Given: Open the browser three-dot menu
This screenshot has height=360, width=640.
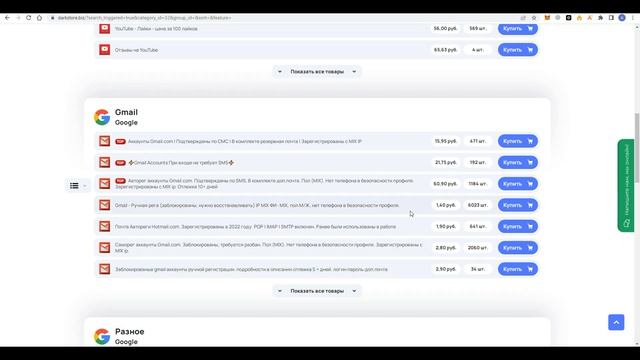Looking at the screenshot, I should click(x=633, y=18).
